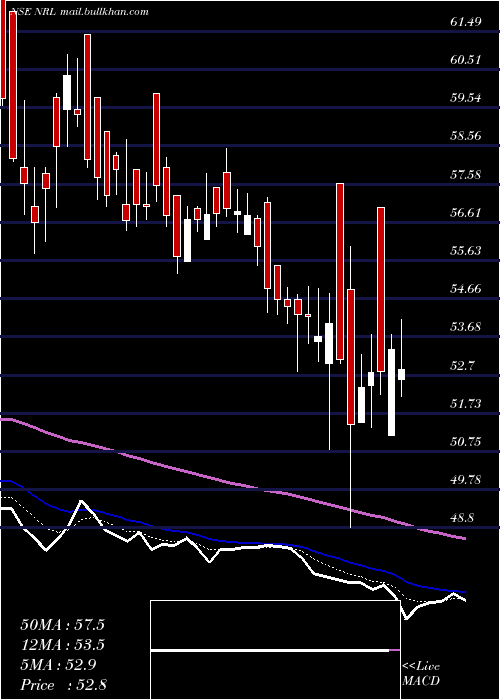Select the 60.51 price axis label
Viewport: 500px width, 700px height.
(466, 59)
